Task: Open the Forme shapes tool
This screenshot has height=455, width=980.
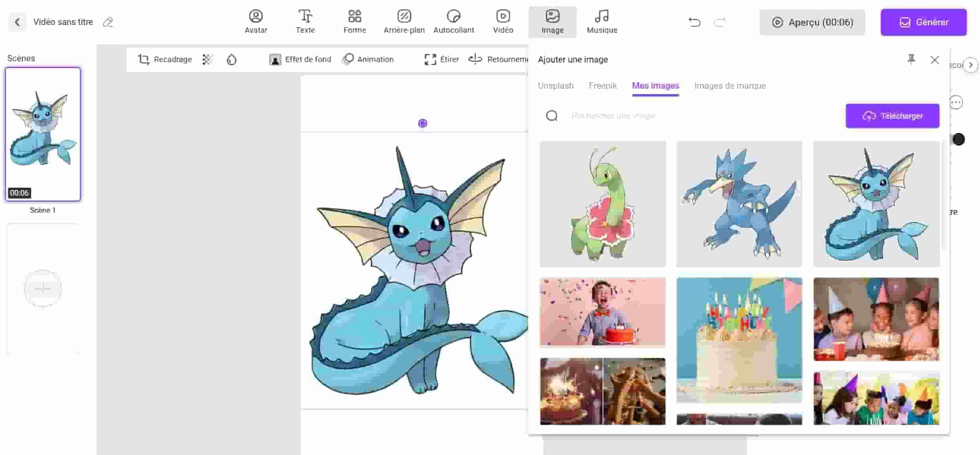Action: pos(354,22)
